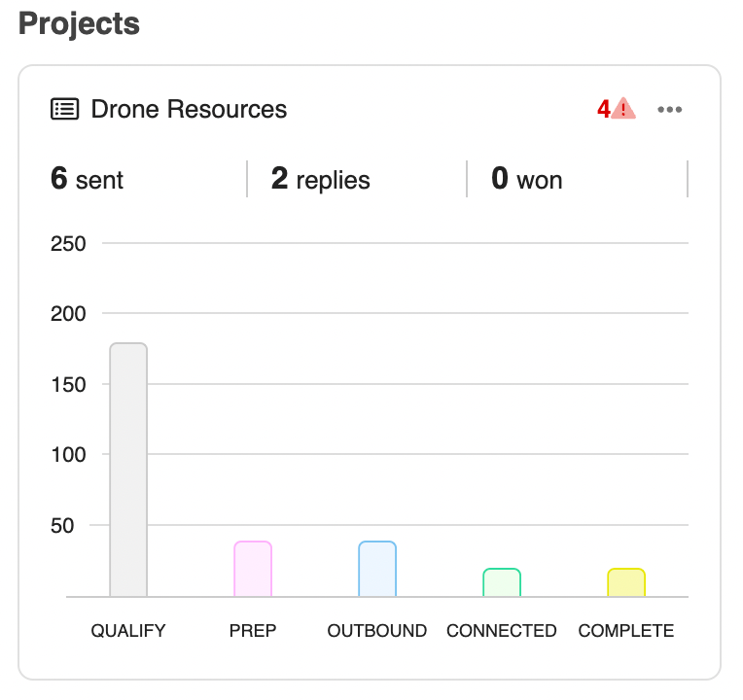This screenshot has height=700, width=743.
Task: Select the OUTBOUND axis label
Action: point(377,631)
